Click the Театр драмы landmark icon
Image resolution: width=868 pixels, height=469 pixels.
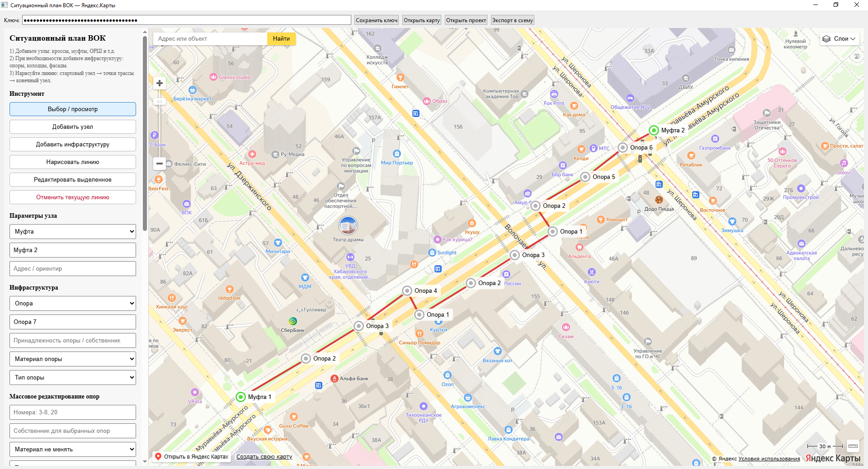[x=348, y=225]
